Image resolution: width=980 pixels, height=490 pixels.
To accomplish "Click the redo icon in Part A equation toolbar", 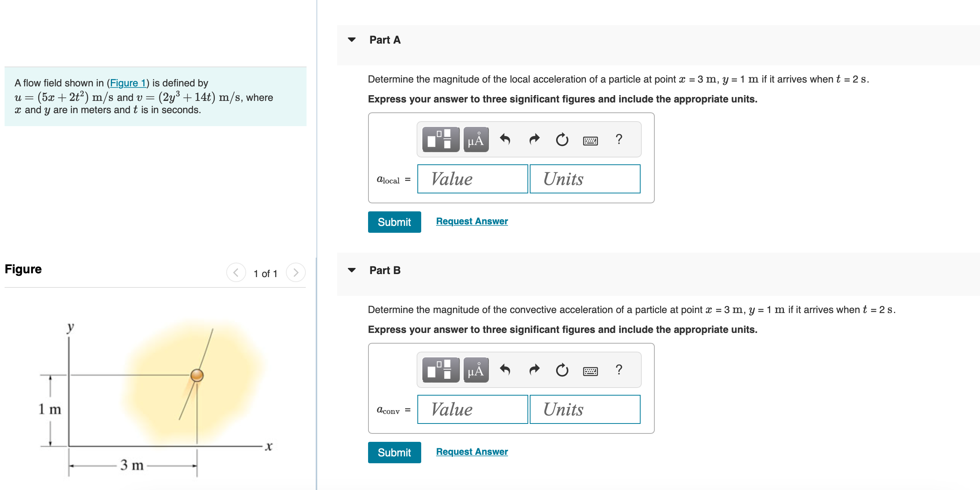I will (x=534, y=140).
